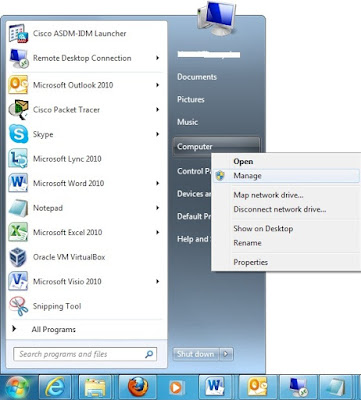Open Music from the right pane

click(x=187, y=122)
